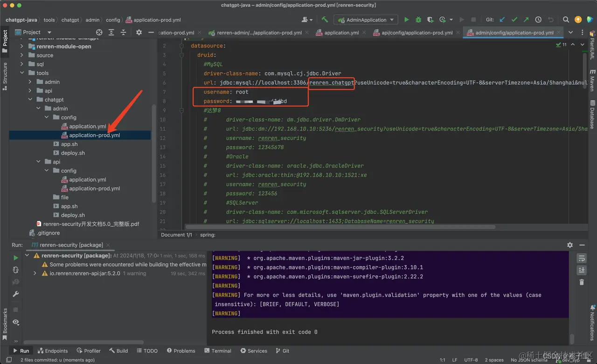This screenshot has width=597, height=364.
Task: Click the orange IDE update icon
Action: [578, 20]
